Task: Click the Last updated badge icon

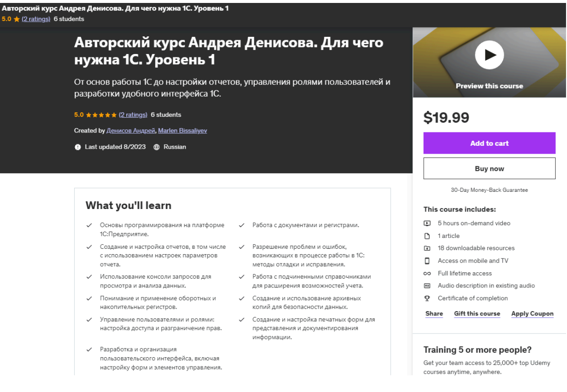Action: (78, 147)
